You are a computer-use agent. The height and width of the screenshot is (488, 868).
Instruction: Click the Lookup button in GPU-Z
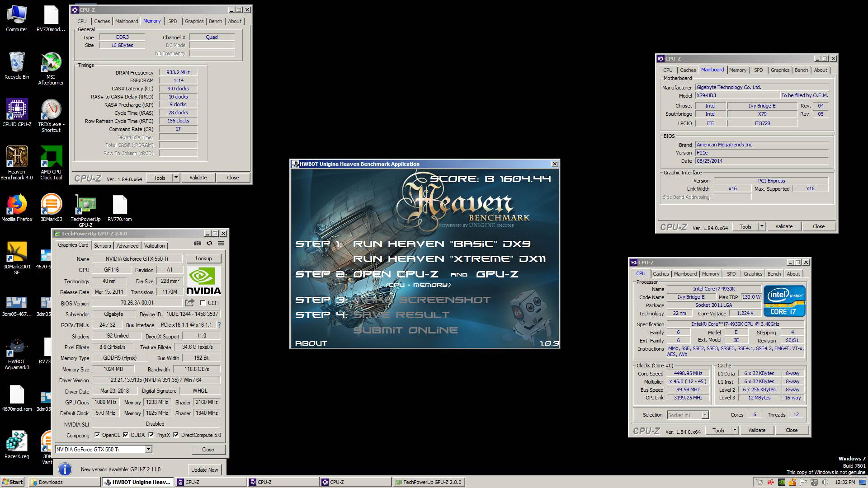(x=203, y=258)
